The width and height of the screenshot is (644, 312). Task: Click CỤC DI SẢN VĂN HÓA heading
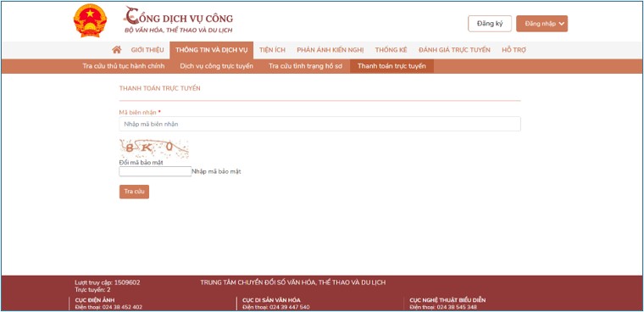pos(271,300)
